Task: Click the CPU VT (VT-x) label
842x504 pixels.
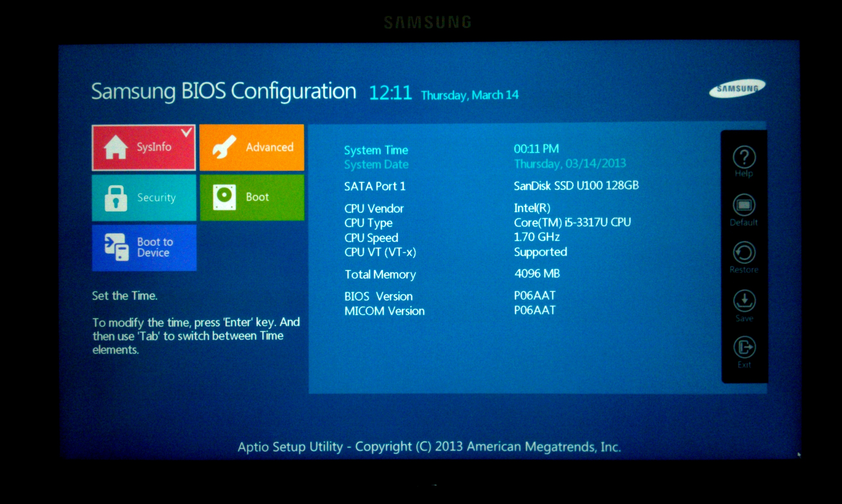Action: click(380, 252)
